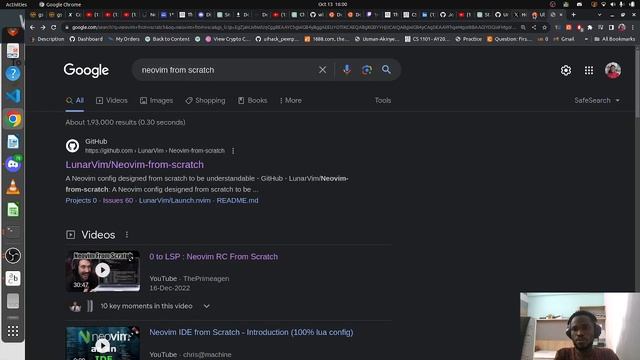
Task: Go to the Google logo homepage
Action: (x=86, y=70)
